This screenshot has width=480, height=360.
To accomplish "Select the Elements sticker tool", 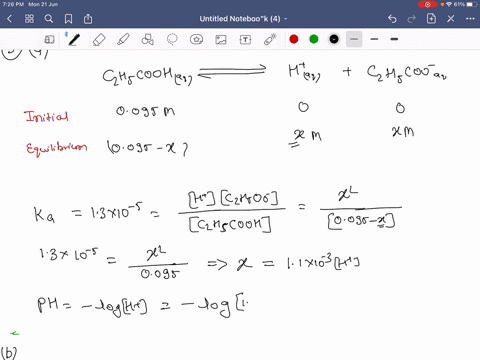I will [196, 40].
